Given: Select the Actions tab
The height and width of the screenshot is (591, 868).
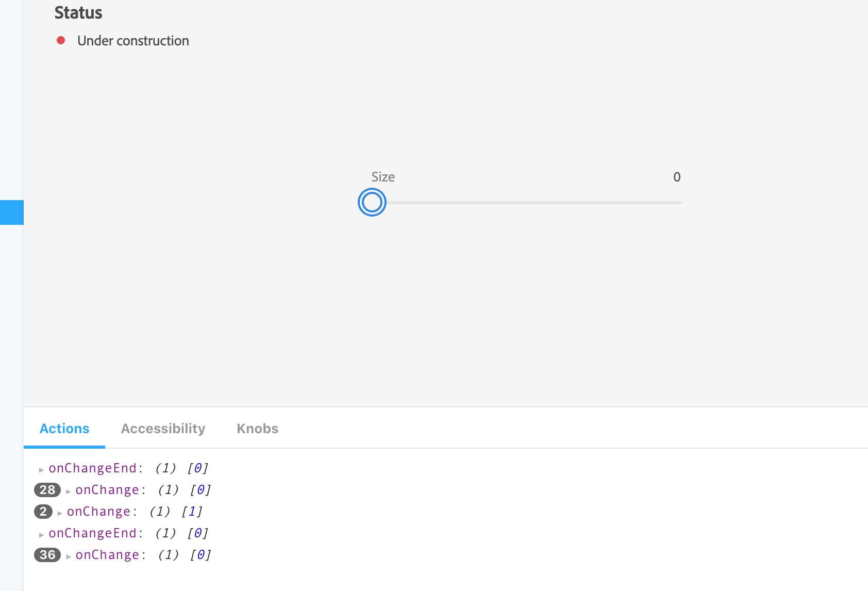Looking at the screenshot, I should point(64,429).
